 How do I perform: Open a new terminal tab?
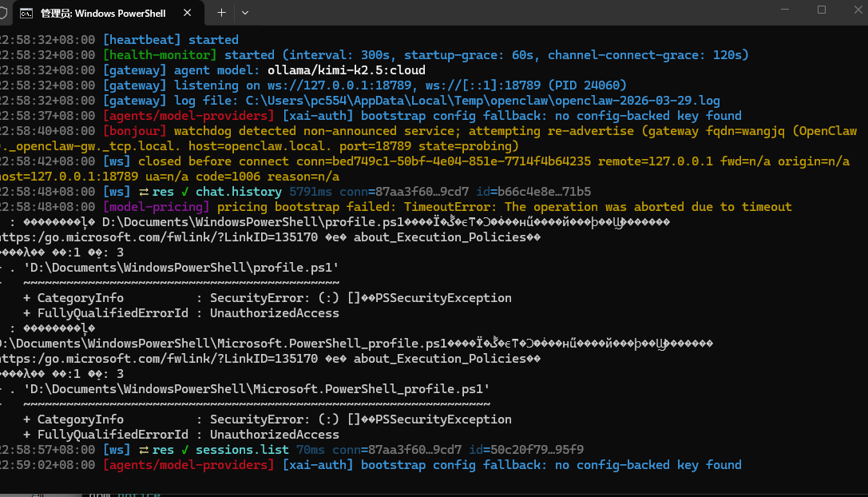(221, 13)
